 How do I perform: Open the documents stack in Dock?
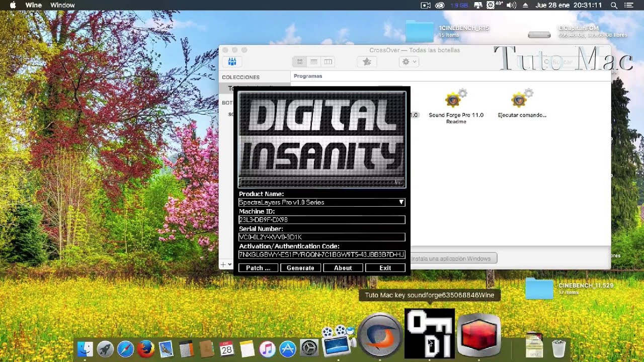(534, 345)
